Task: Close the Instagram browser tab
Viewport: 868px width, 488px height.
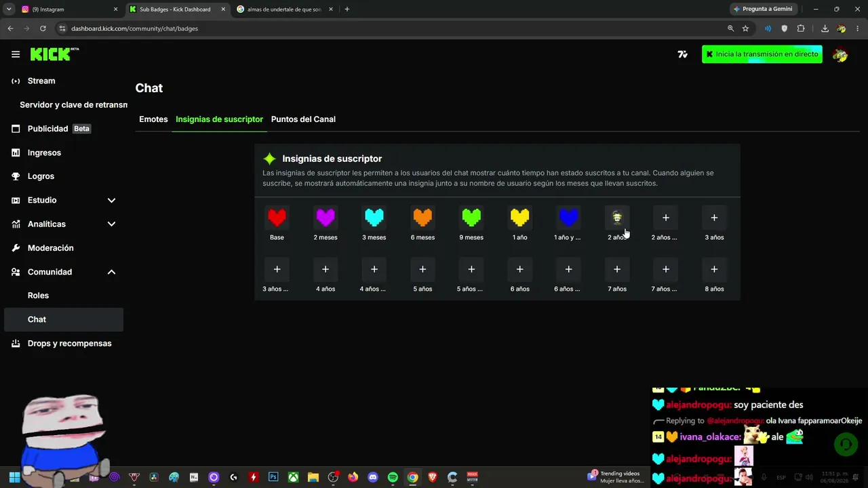Action: (x=115, y=9)
